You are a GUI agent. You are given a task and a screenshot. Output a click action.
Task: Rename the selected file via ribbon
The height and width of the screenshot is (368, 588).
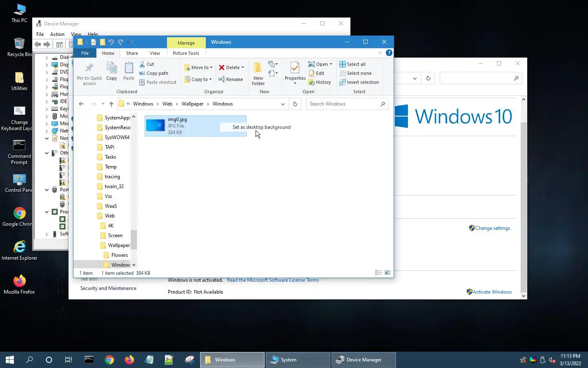point(231,79)
